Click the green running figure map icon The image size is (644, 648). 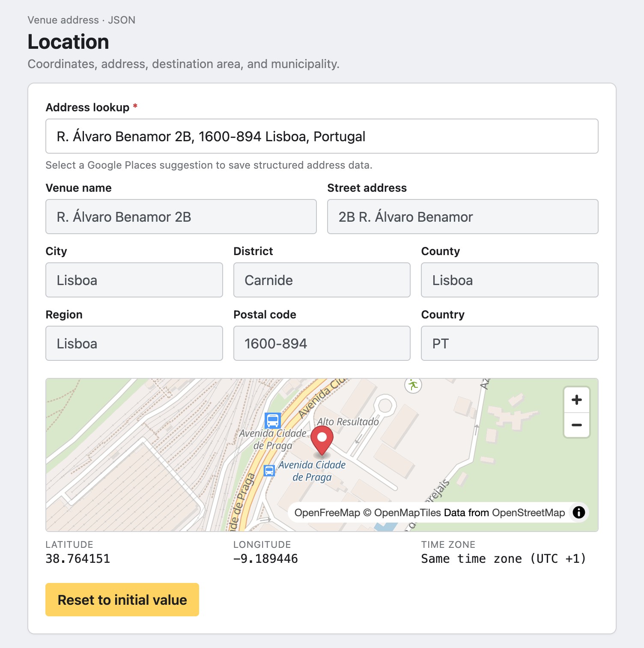[413, 385]
